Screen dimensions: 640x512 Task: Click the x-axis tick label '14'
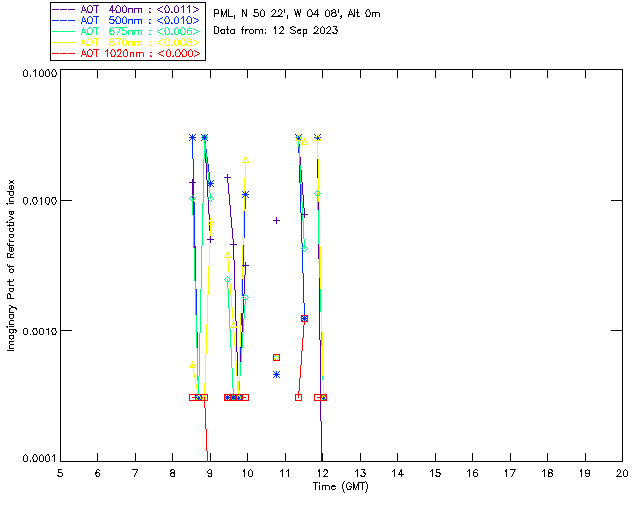pos(398,473)
